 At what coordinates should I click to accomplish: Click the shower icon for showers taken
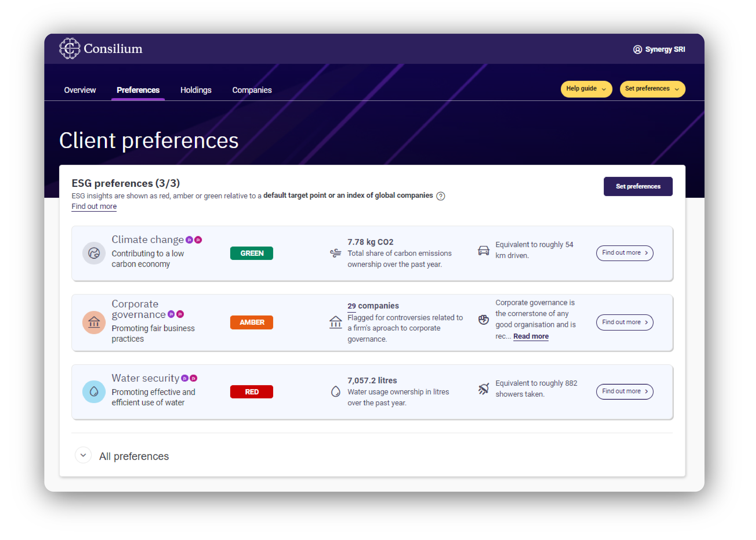pos(483,388)
